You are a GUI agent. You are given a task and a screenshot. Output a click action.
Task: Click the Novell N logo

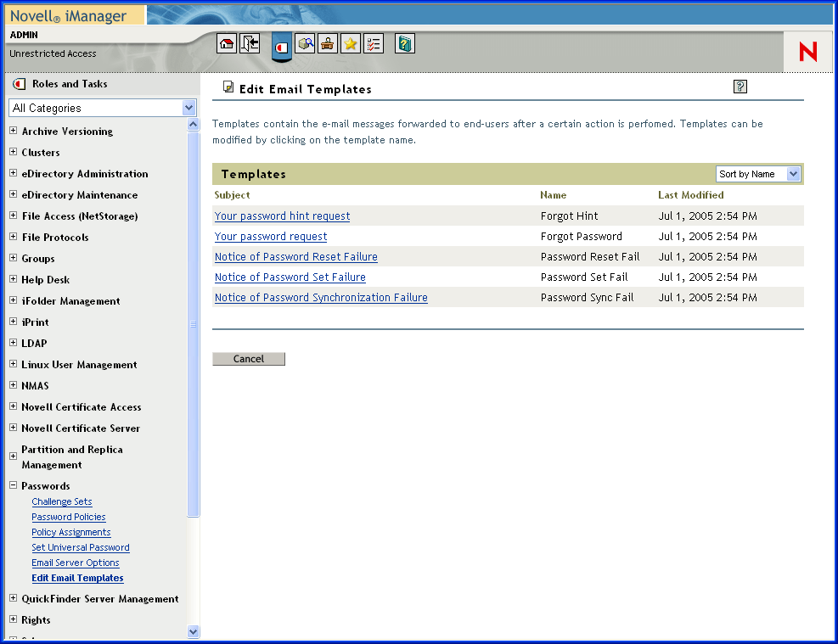pos(807,51)
